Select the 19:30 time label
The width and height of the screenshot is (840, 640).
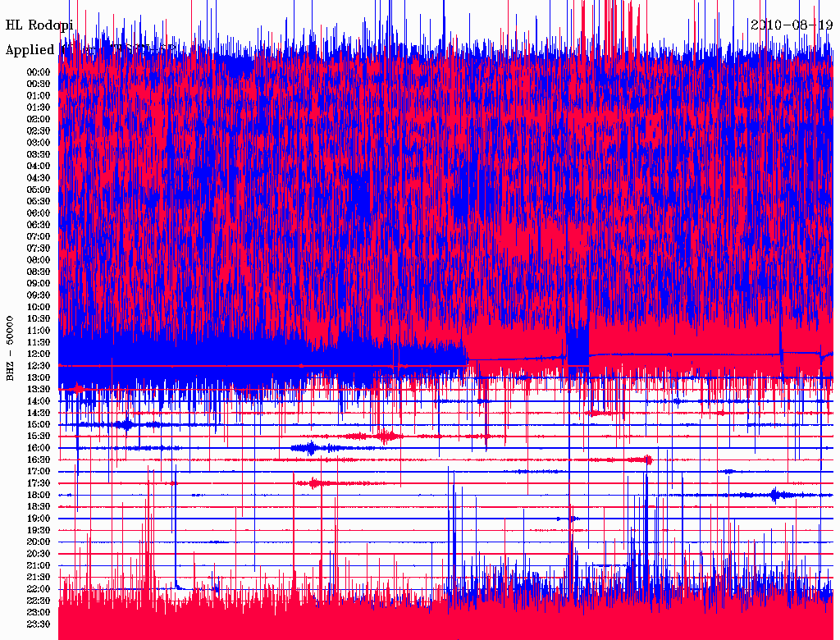coord(39,531)
